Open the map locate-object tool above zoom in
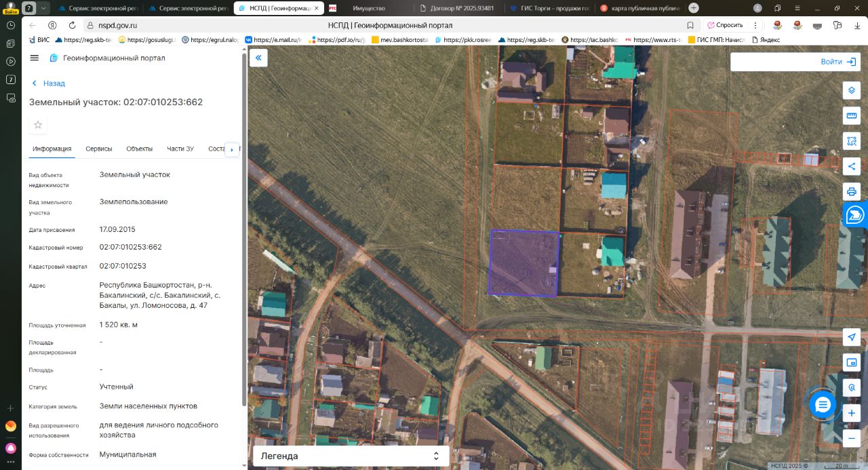The image size is (868, 470). (x=852, y=388)
